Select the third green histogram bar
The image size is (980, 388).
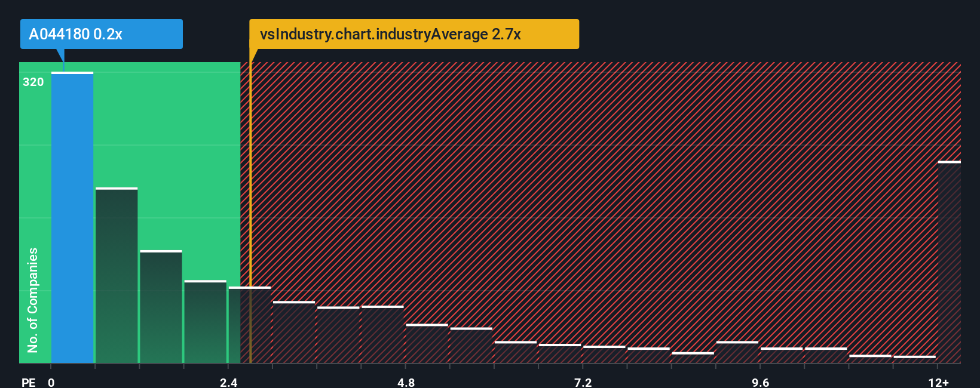(x=161, y=307)
